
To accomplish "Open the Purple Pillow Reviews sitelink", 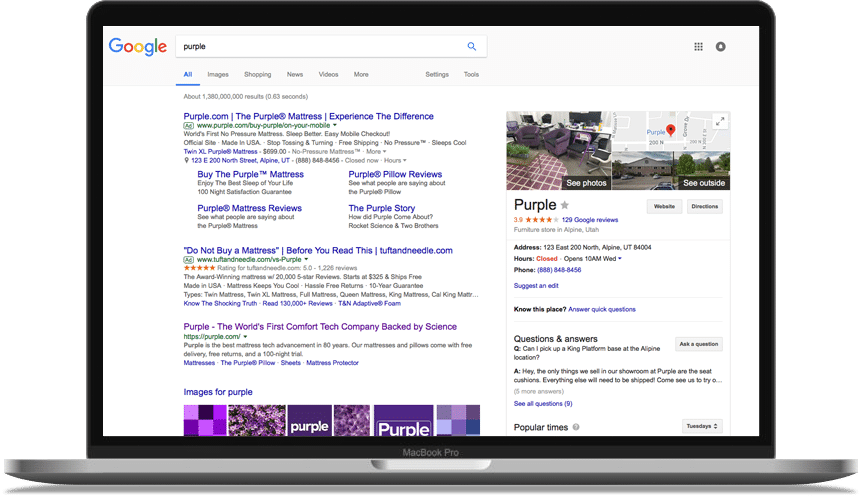I will pyautogui.click(x=395, y=174).
